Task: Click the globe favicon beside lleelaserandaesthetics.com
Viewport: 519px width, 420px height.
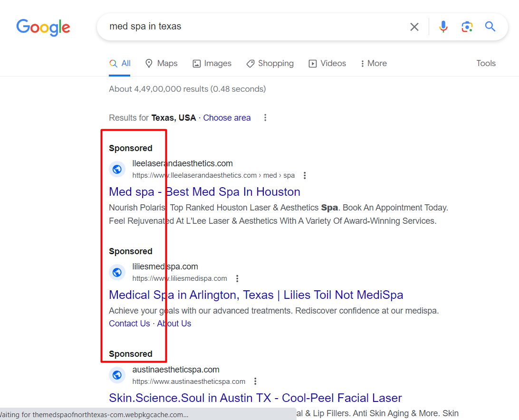Action: point(117,169)
